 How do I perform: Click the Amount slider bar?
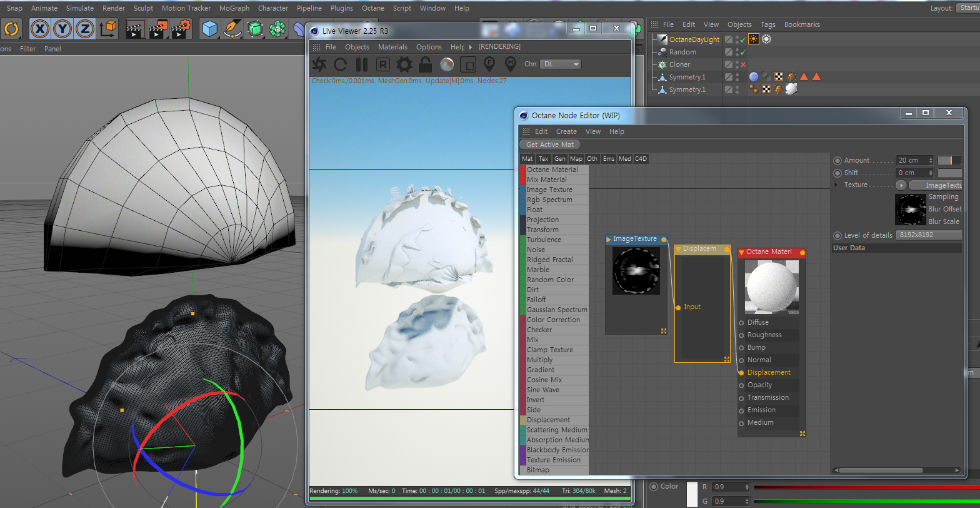(949, 161)
